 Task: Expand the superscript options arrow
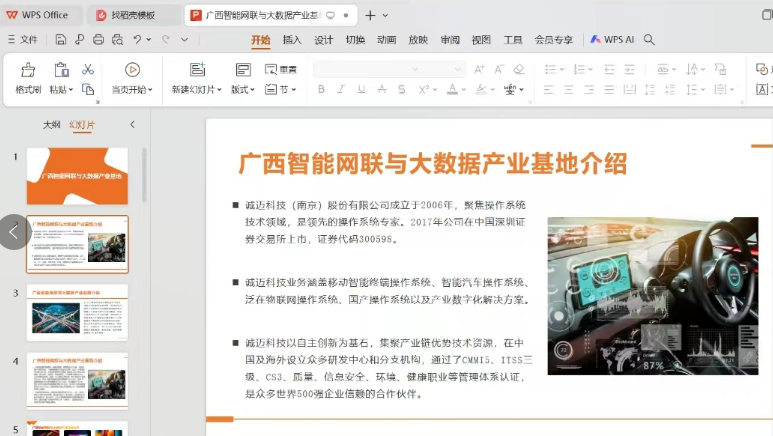[434, 89]
